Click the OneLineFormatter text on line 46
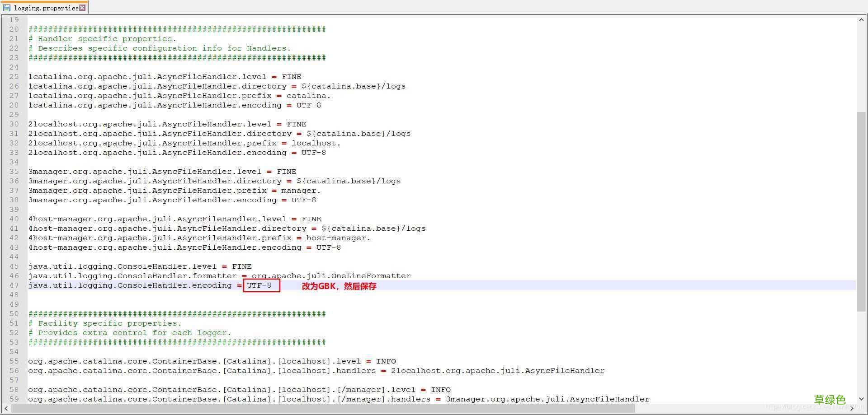The image size is (868, 415). coord(371,276)
